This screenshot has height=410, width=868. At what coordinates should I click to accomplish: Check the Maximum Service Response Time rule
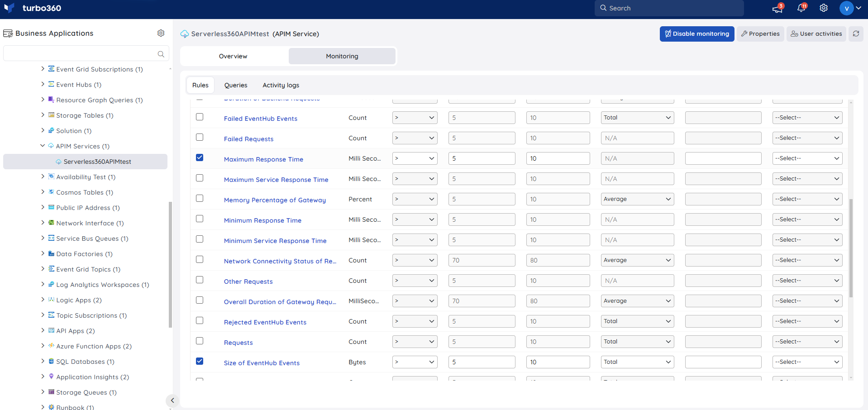pyautogui.click(x=200, y=178)
